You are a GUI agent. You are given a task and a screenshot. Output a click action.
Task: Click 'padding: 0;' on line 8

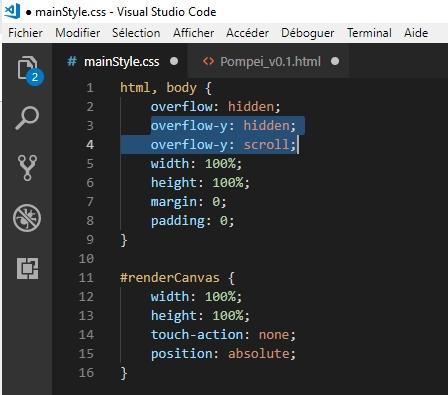193,221
